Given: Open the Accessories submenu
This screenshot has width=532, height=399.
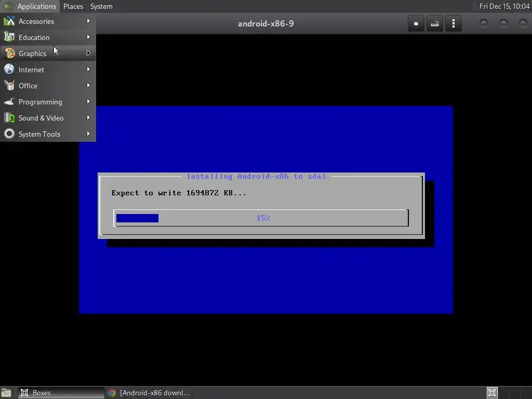Looking at the screenshot, I should coord(48,21).
